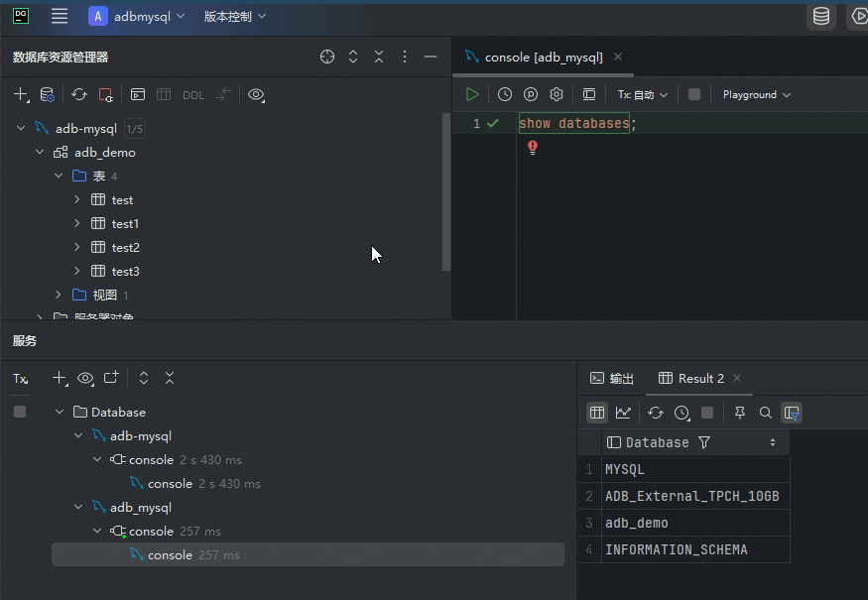Collapse all services tree nodes
The width and height of the screenshot is (868, 600).
170,378
